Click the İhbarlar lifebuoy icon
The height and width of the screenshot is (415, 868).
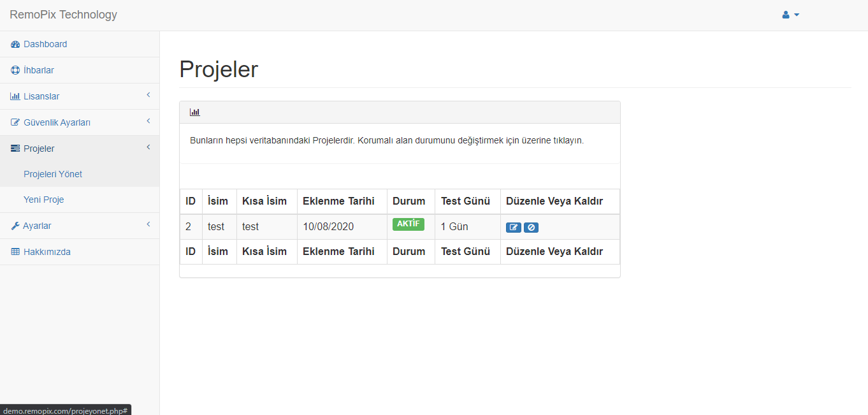[15, 71]
